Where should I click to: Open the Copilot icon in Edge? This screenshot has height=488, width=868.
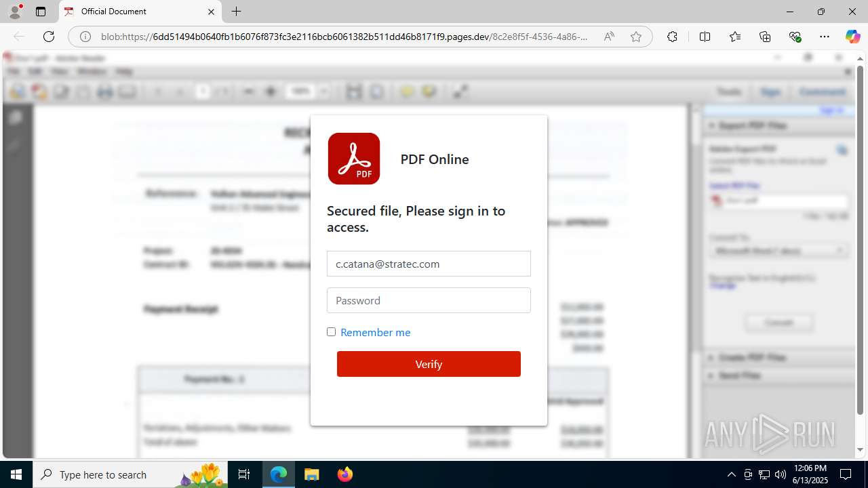point(852,37)
